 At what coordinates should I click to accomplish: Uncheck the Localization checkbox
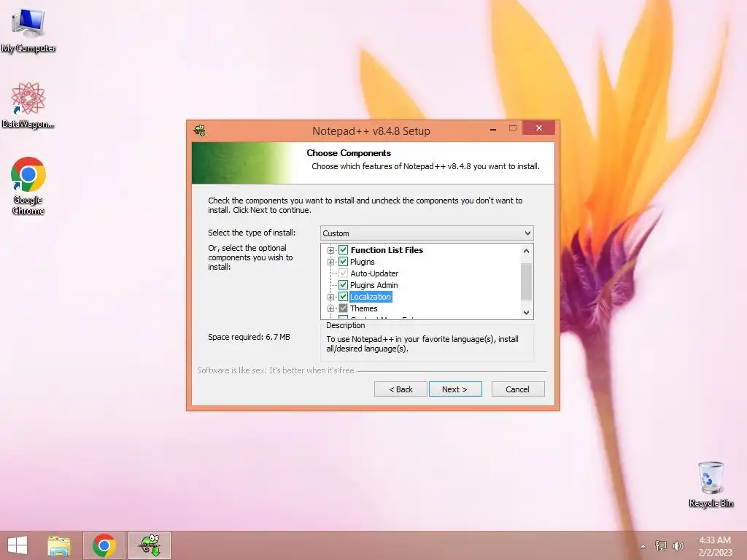click(343, 297)
